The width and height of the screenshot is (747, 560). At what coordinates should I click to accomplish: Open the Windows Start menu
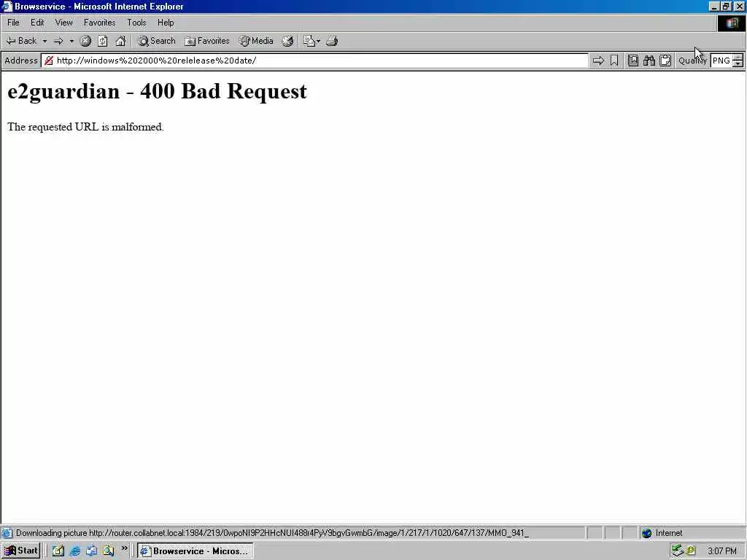tap(21, 551)
